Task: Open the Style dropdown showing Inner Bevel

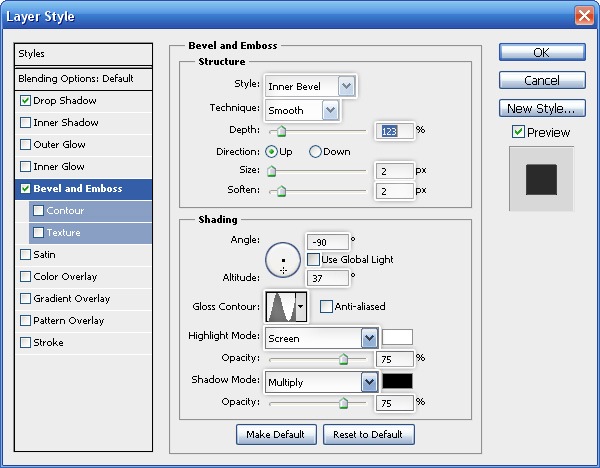Action: (310, 86)
